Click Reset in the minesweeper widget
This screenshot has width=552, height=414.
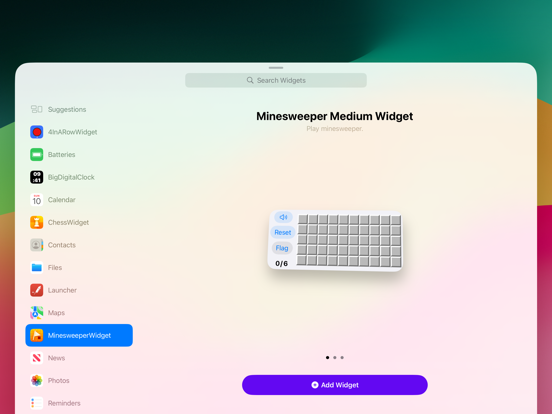(x=283, y=232)
